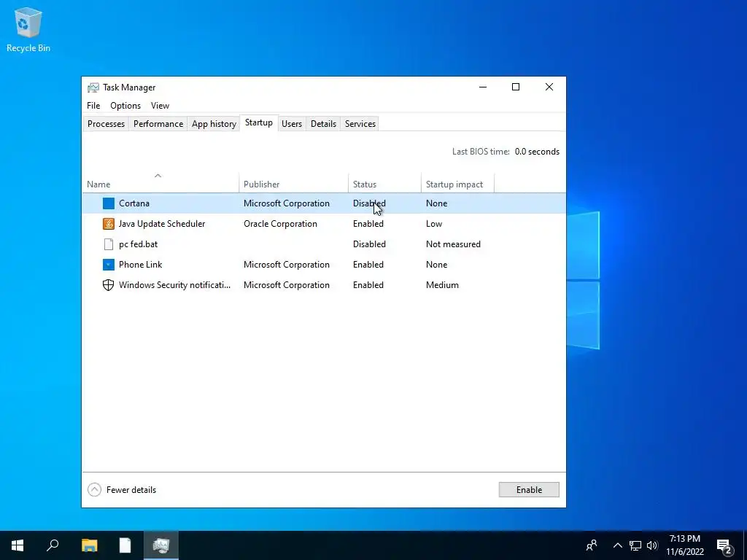Select the pc fed.bat entry
Viewport: 747px width, 560px height.
324,244
